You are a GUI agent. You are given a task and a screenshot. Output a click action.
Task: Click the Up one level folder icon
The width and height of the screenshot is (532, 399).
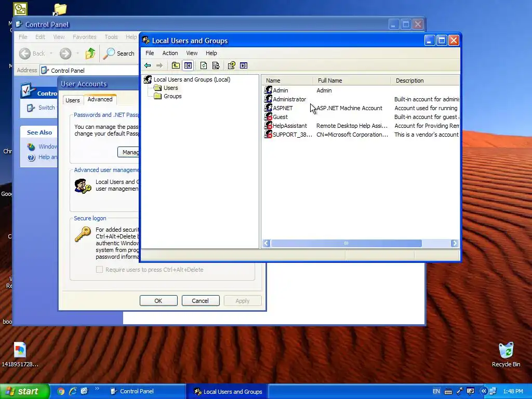coord(176,65)
